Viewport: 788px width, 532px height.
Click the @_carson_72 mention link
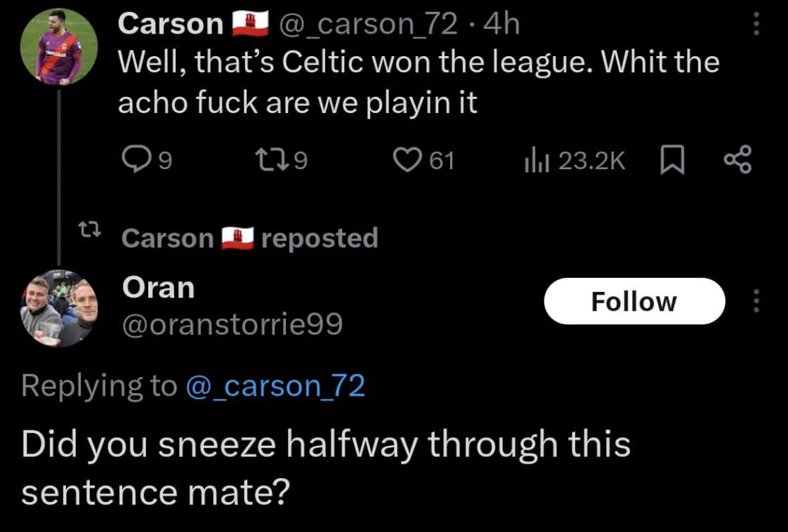click(275, 385)
